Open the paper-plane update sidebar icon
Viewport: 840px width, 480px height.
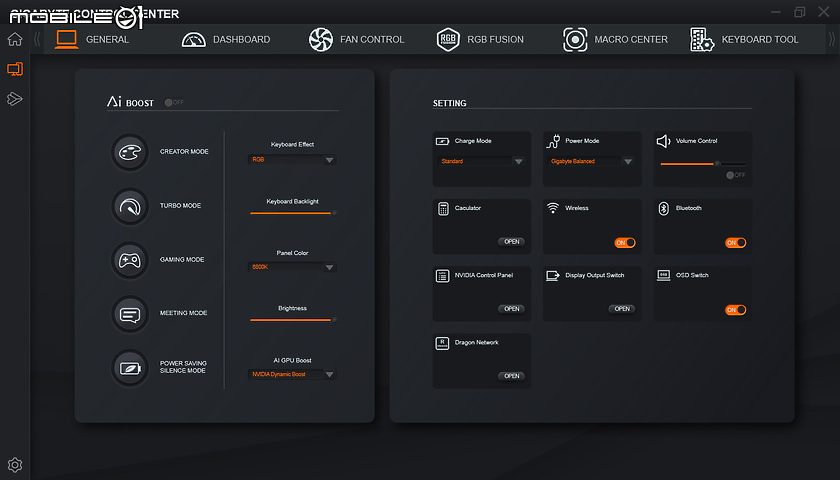(x=15, y=99)
